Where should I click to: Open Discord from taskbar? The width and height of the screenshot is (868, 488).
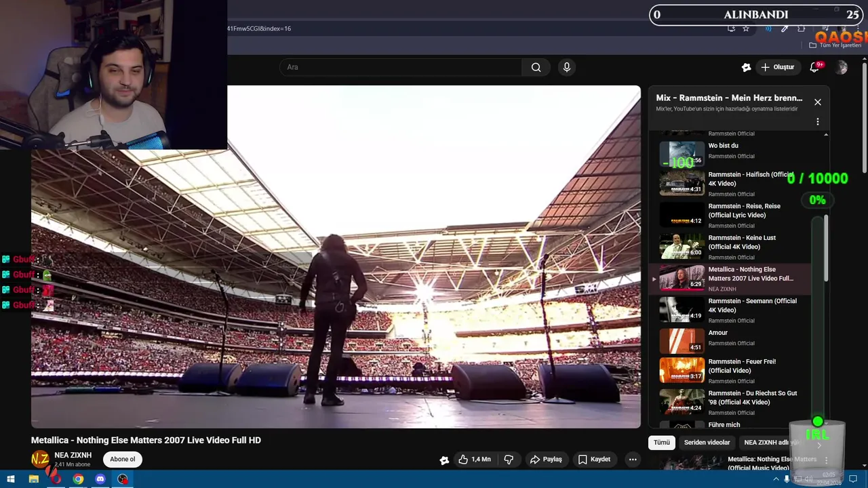100,479
